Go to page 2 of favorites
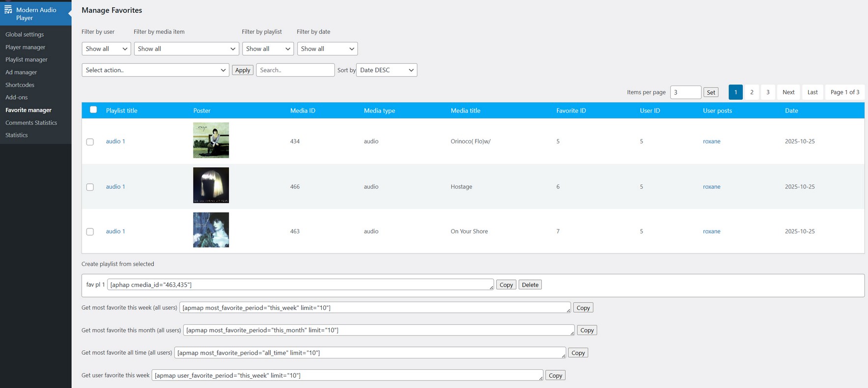The width and height of the screenshot is (868, 388). coord(752,92)
